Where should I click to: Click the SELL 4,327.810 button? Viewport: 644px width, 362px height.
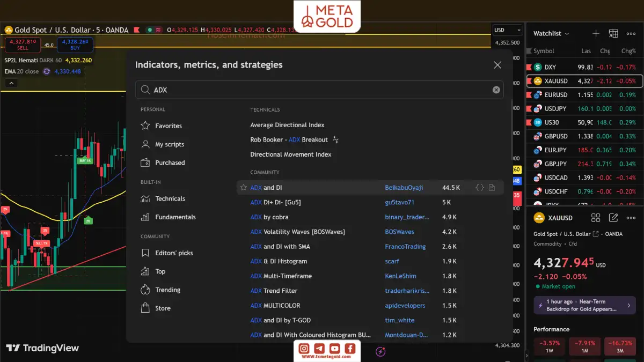click(23, 45)
